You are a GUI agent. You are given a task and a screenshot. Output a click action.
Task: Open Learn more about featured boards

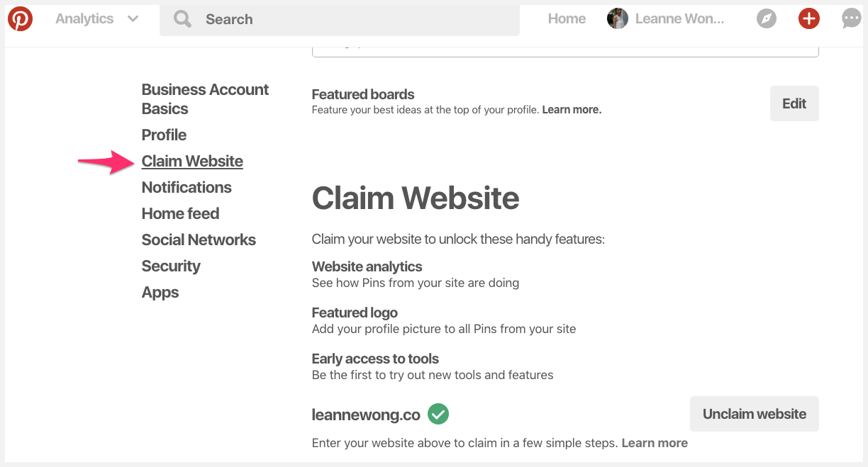[x=571, y=109]
